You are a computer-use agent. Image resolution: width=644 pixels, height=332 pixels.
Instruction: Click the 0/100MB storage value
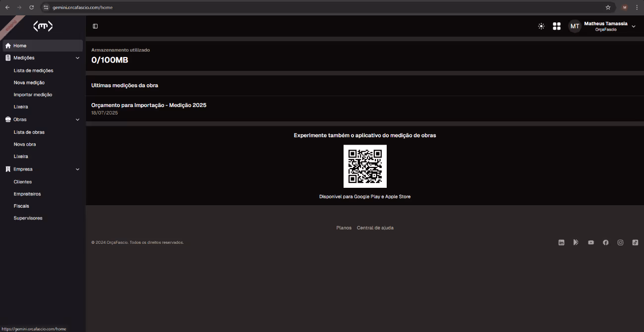110,60
